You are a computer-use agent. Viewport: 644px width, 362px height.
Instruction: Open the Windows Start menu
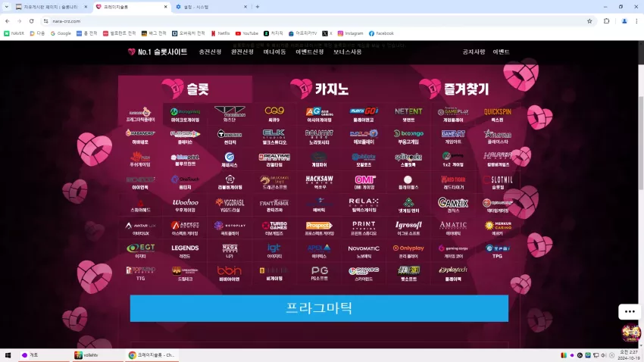(8, 355)
